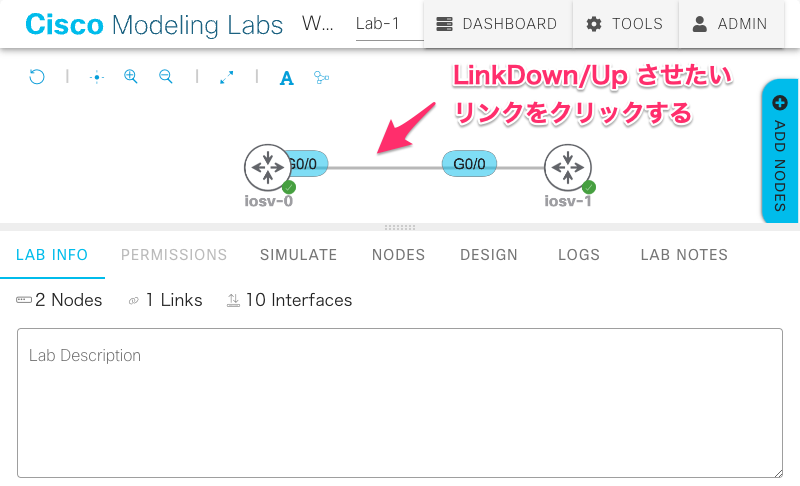800x486 pixels.
Task: Click the Lab Description text area
Action: click(400, 403)
